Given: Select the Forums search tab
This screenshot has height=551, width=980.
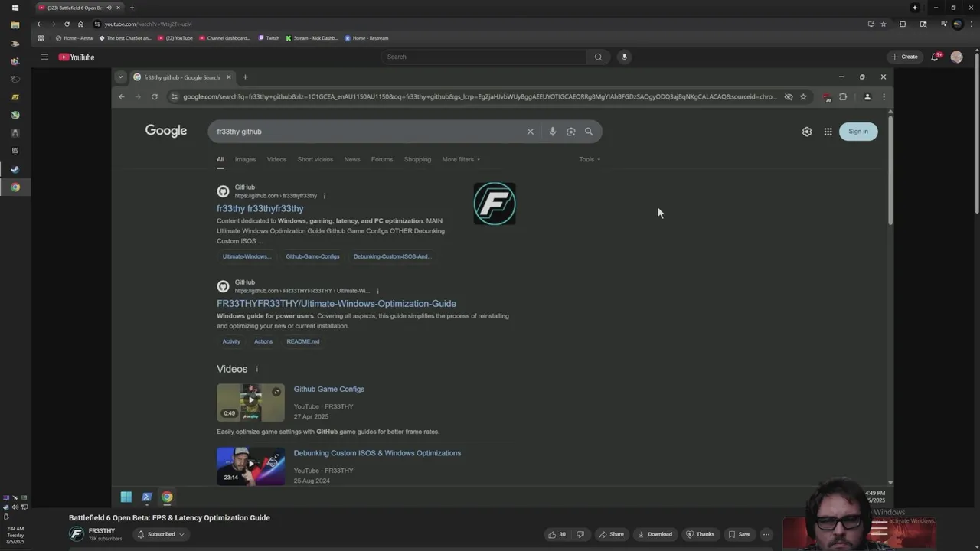Looking at the screenshot, I should point(381,159).
